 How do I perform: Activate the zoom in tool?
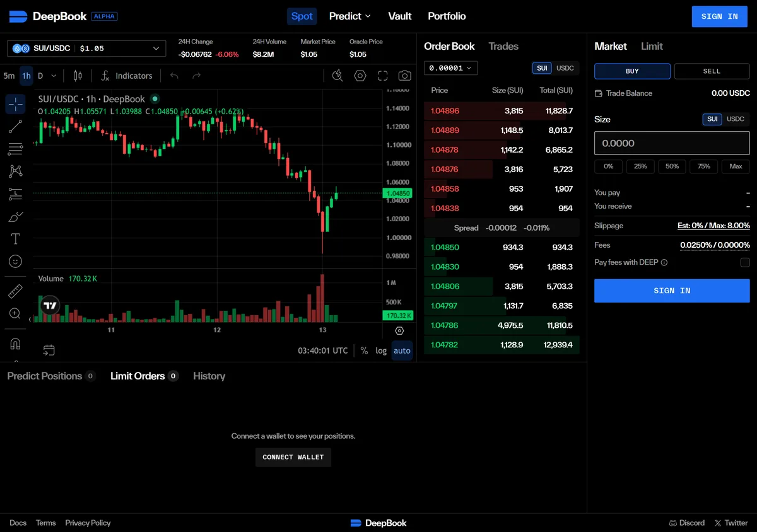coord(15,313)
